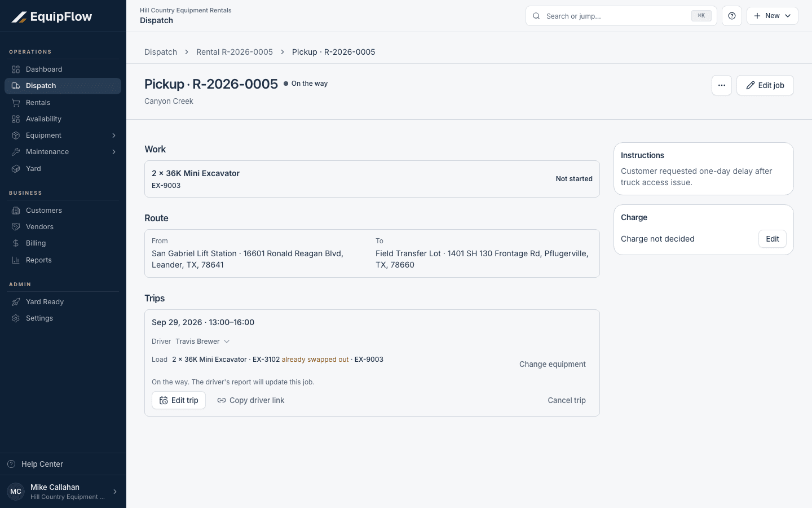Open the Travis Brewer driver dropdown
Image resolution: width=812 pixels, height=508 pixels.
[x=202, y=341]
